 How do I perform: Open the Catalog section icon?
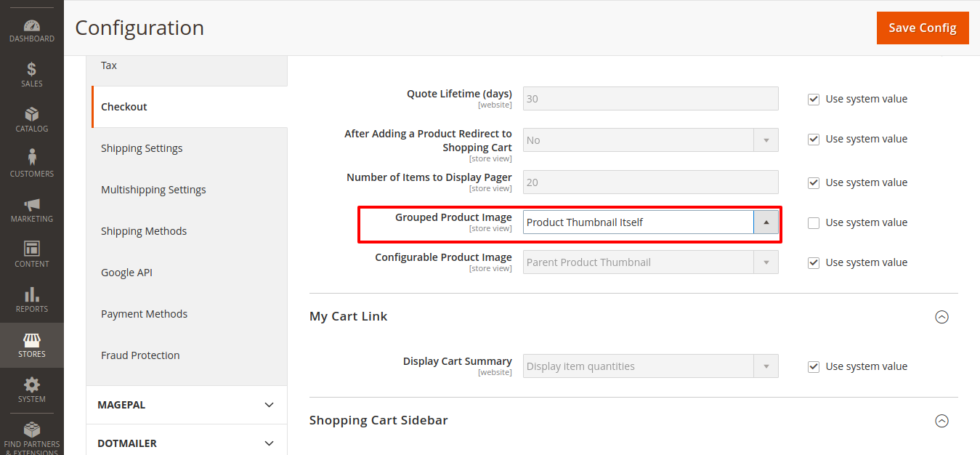[x=31, y=119]
